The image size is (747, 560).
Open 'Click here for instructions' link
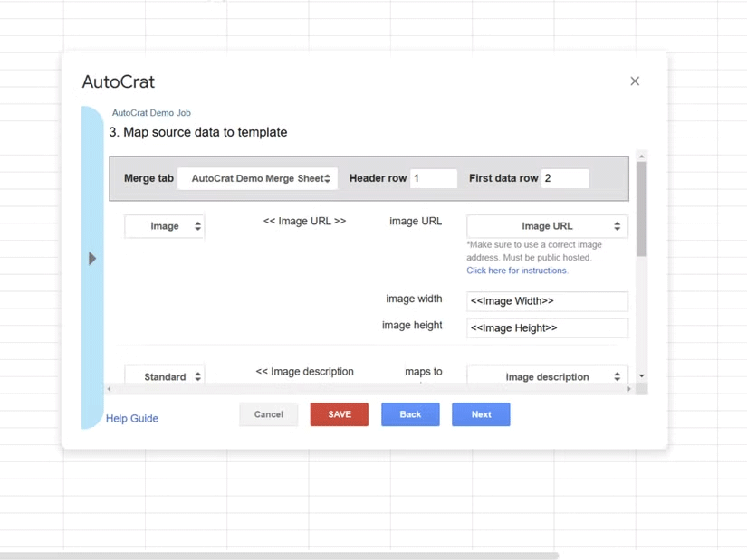click(x=517, y=271)
